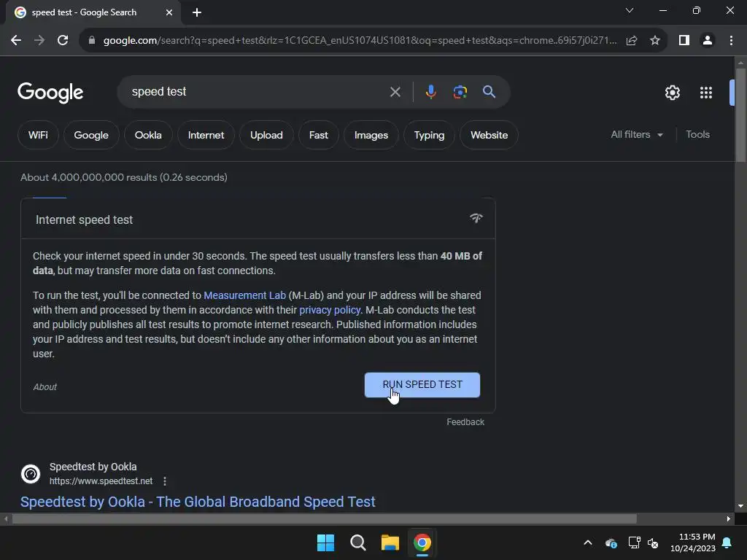Viewport: 747px width, 560px height.
Task: Open File Explorer from taskbar
Action: pos(390,542)
